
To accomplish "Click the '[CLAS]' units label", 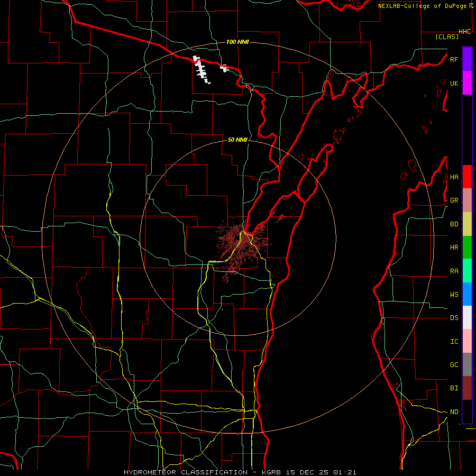I will coord(447,36).
